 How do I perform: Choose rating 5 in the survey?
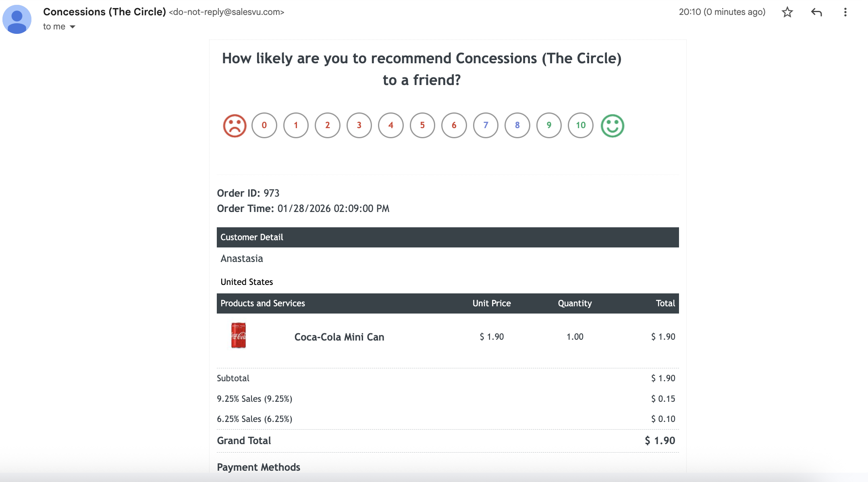click(x=422, y=125)
